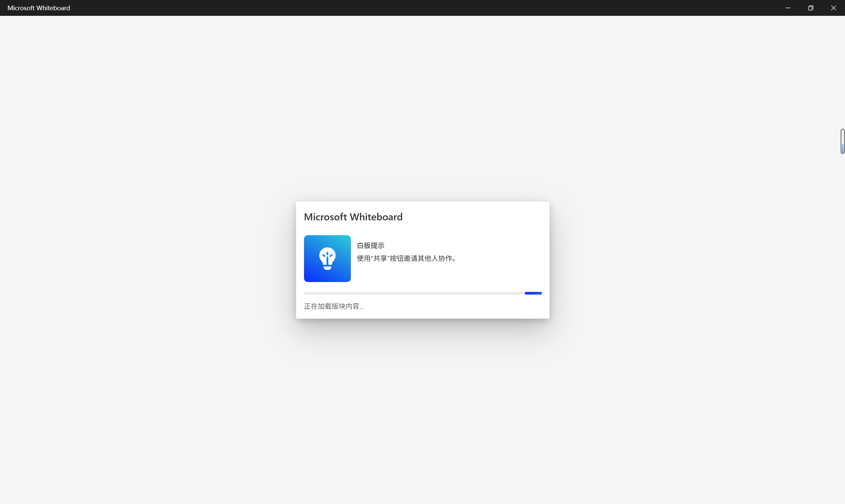845x504 pixels.
Task: Click the lightbulb tip icon in dialog
Action: (x=327, y=259)
